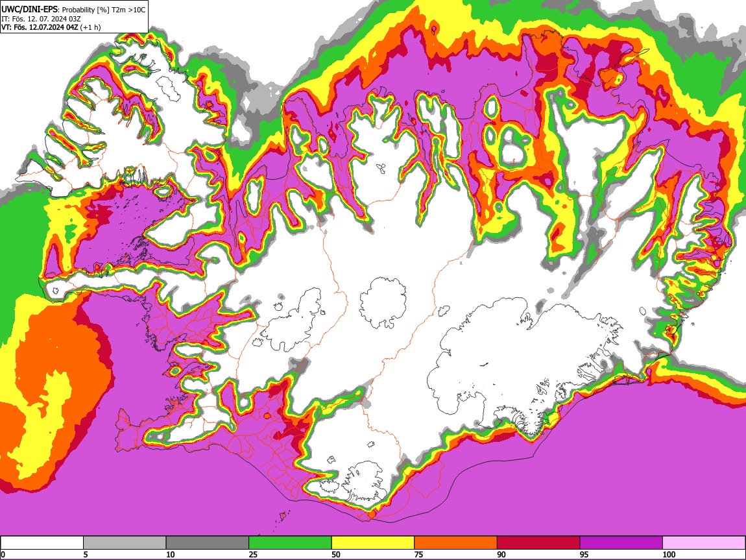Image resolution: width=746 pixels, height=560 pixels.
Task: Click the dark gray 10–25 legend box
Action: tap(208, 543)
